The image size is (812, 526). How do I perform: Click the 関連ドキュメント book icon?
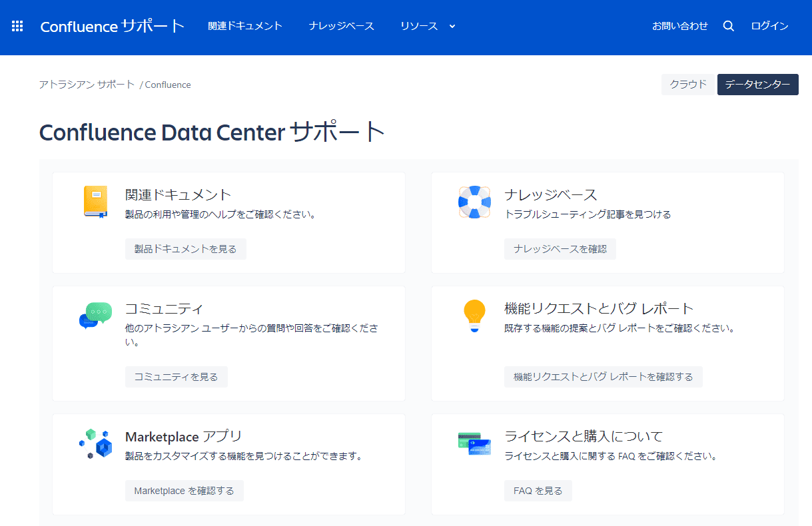coord(95,202)
